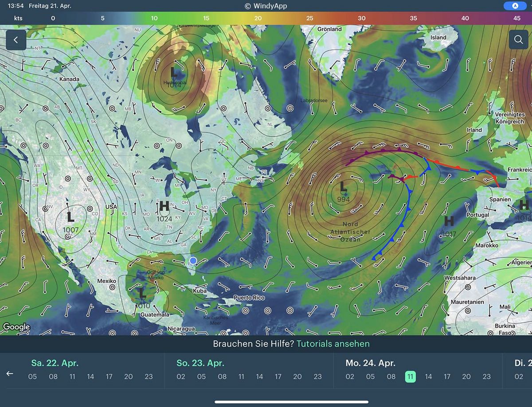
Task: Choose hour 23 on Sunday 23
Action: pyautogui.click(x=317, y=376)
